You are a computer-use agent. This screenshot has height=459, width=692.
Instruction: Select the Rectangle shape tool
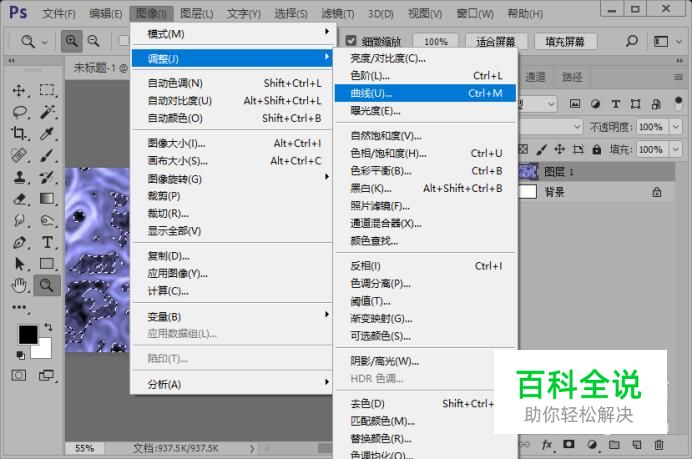tap(47, 264)
